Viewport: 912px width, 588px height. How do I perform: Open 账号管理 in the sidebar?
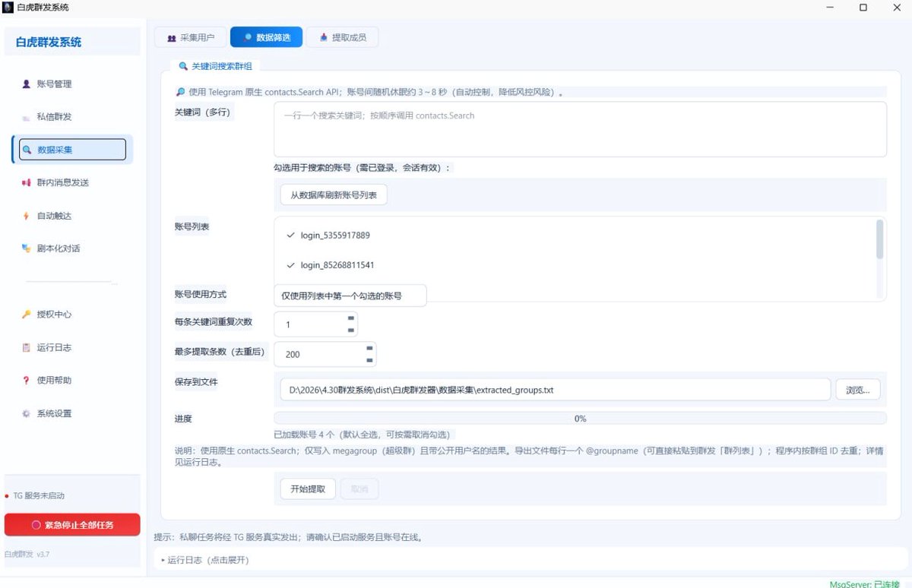[72, 84]
